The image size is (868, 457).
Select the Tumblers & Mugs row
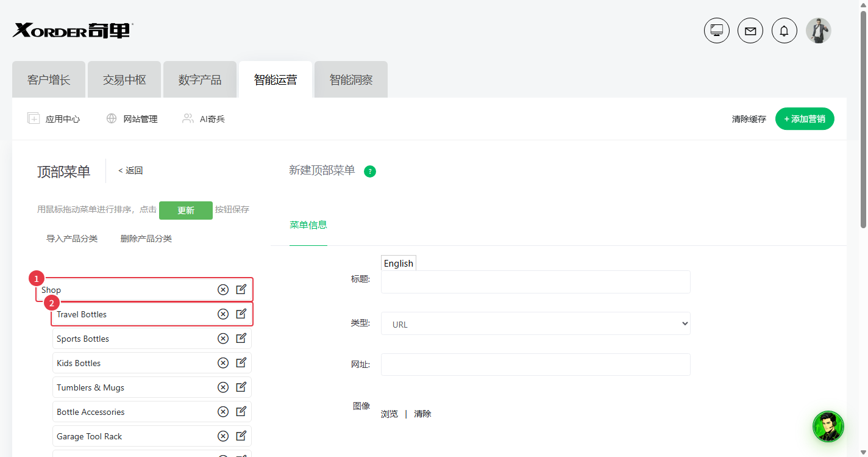[x=152, y=387]
